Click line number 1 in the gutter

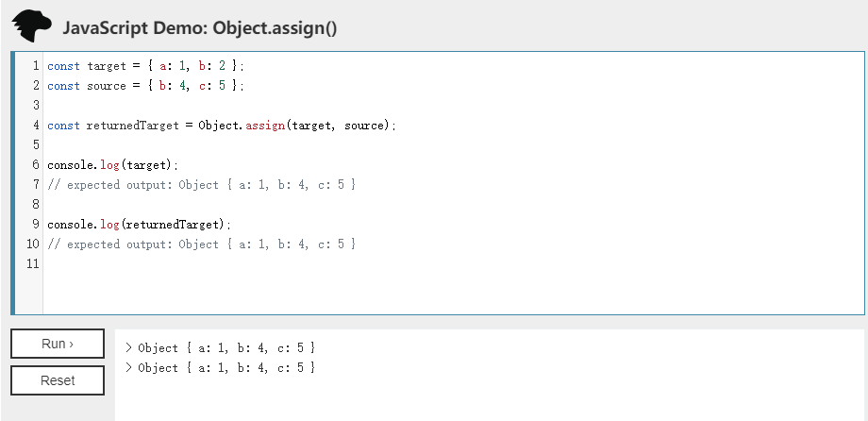35,66
